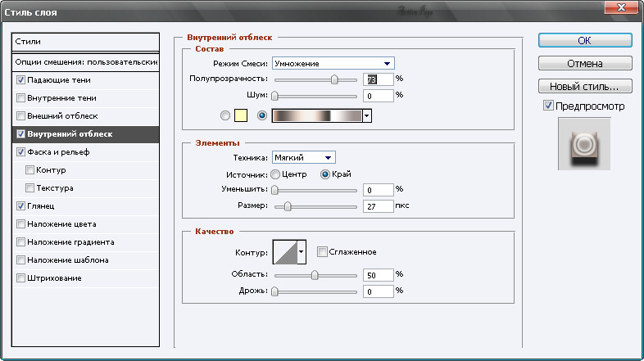Click the layer style preview thumbnail

(x=584, y=143)
